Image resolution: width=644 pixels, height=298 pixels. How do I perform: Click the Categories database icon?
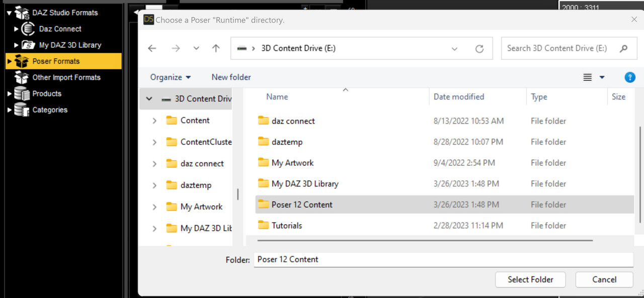22,110
